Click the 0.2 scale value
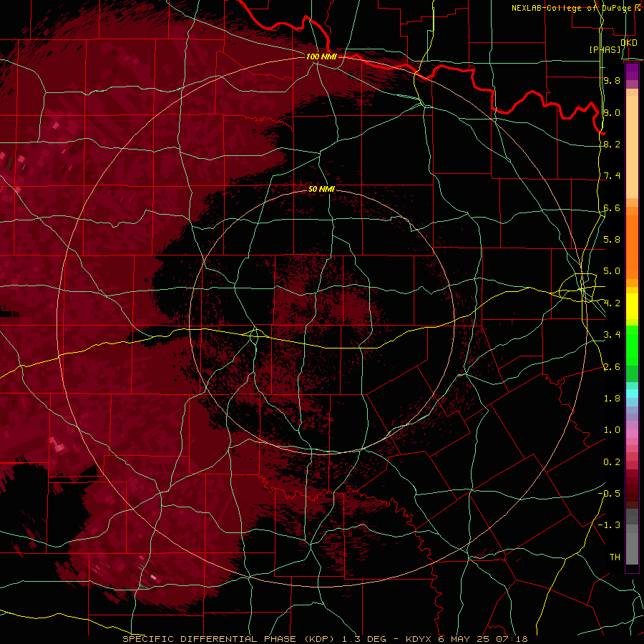Image resolution: width=644 pixels, height=644 pixels. tap(612, 462)
